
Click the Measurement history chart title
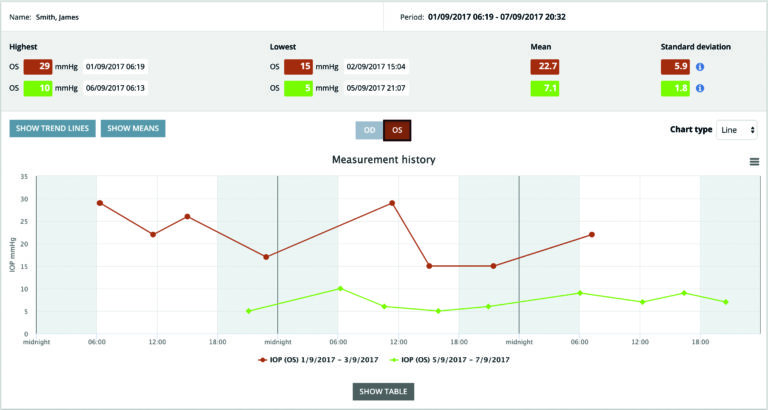(383, 159)
